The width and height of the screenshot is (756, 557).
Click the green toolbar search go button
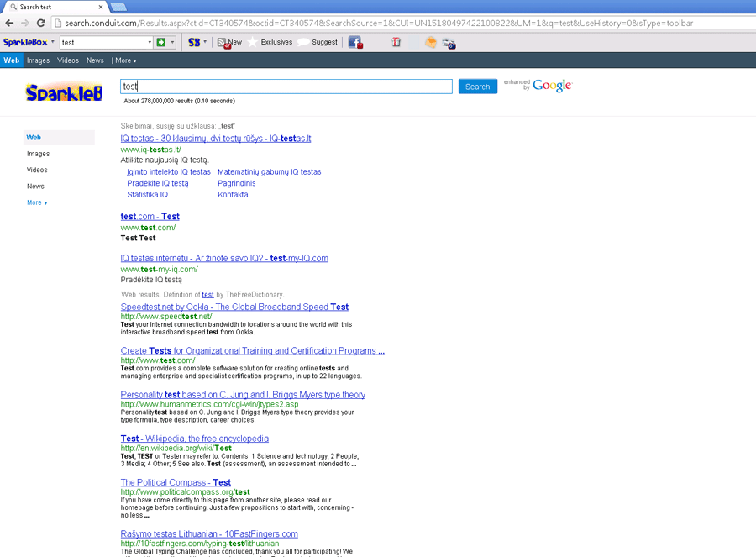(160, 42)
